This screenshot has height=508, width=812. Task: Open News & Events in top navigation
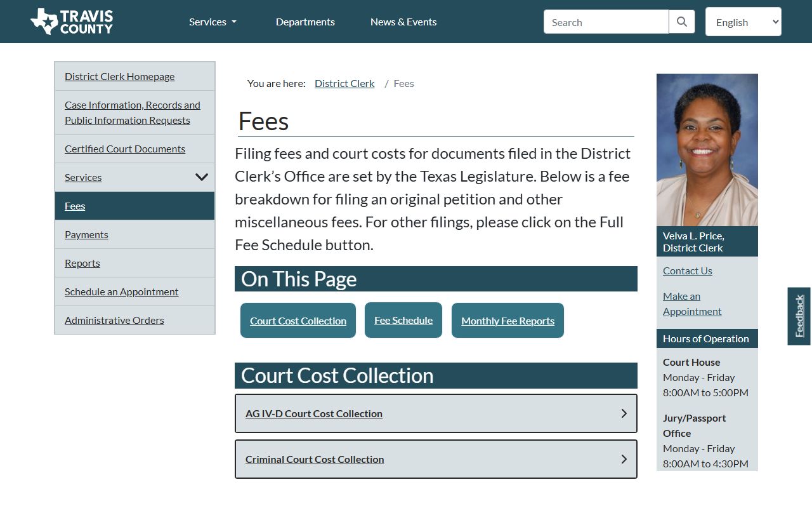click(x=403, y=22)
